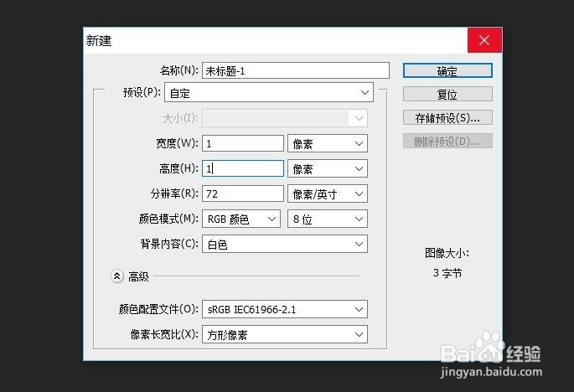Click the 名称 field containing 未标题-1
This screenshot has width=574, height=392.
[296, 70]
